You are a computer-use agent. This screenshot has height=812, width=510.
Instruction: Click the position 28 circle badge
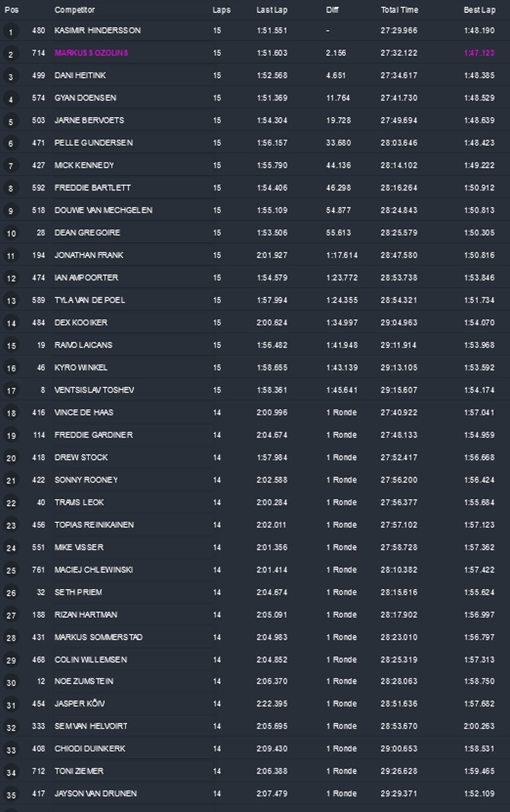click(11, 638)
